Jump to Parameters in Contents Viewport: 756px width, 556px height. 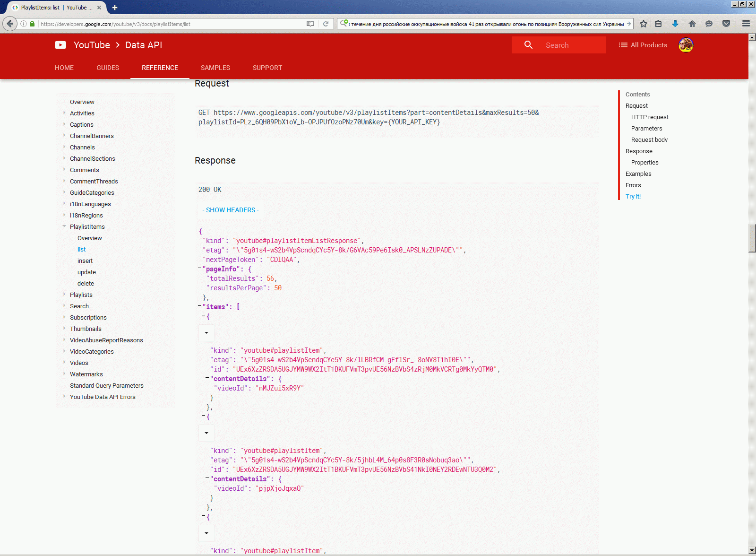coord(646,128)
